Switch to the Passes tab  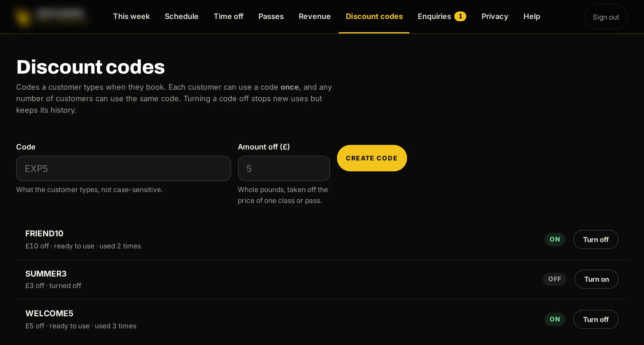[271, 16]
